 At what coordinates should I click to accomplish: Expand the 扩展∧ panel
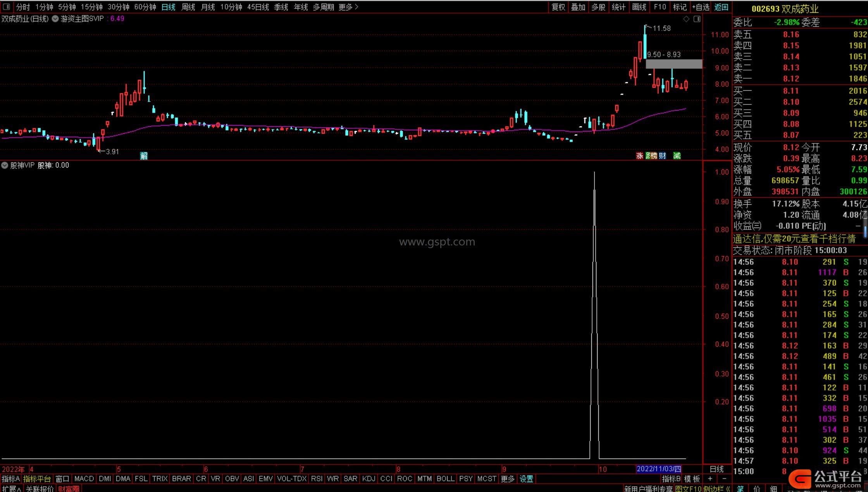tap(11, 489)
